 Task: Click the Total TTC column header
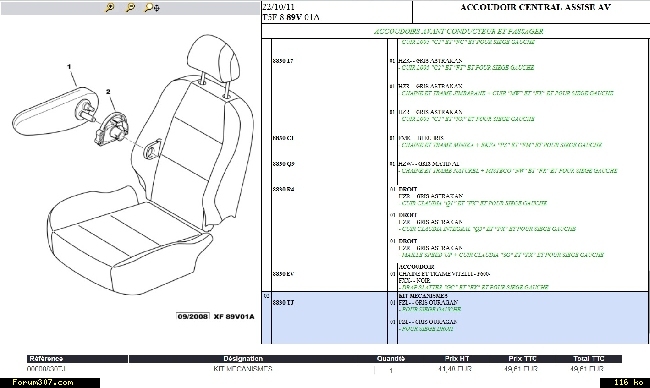(x=589, y=359)
